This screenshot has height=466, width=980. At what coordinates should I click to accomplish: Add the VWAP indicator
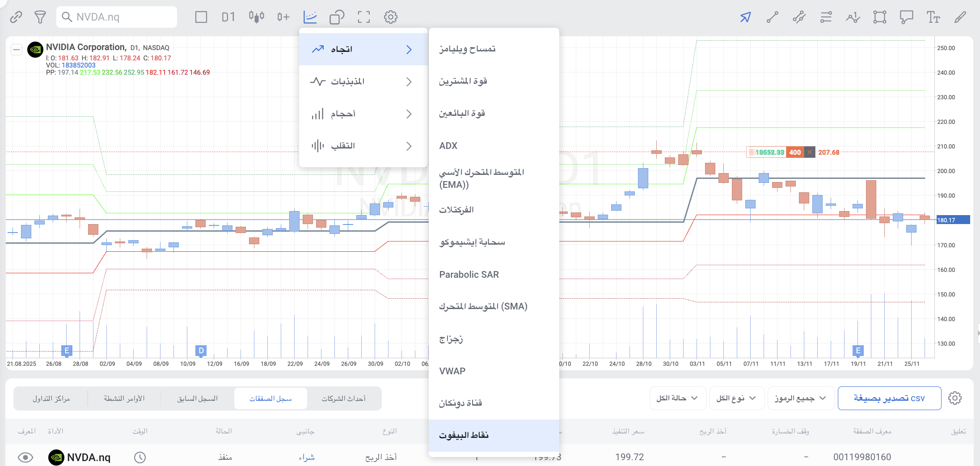[494, 371]
